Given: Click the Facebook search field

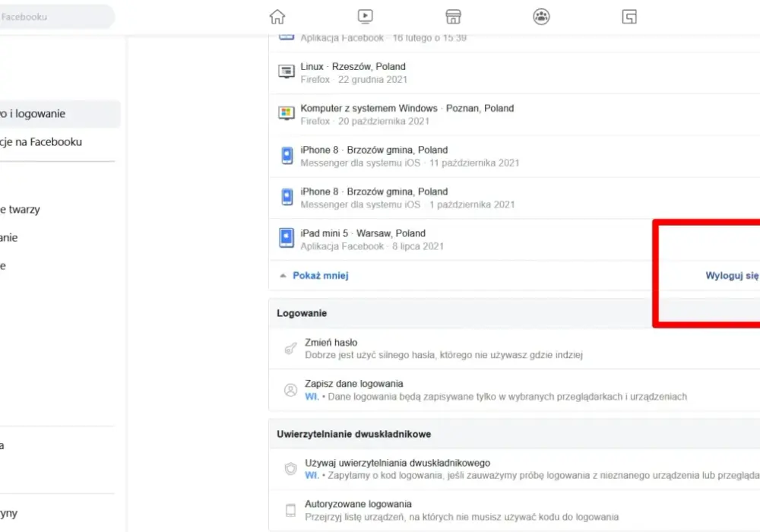Looking at the screenshot, I should click(x=57, y=17).
